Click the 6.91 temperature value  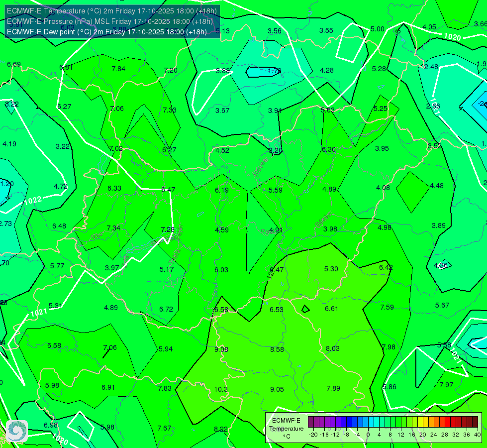[x=108, y=387]
